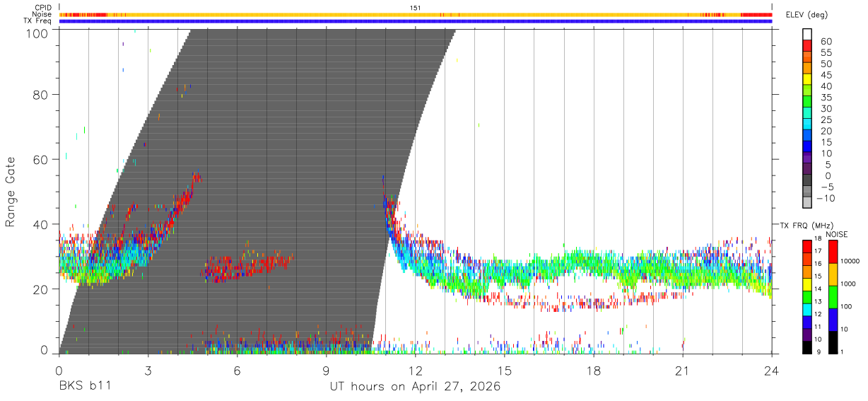Viewport: 868px width, 401px height.
Task: Click the dark gray -5 to 0 elevation swatch
Action: coord(807,181)
